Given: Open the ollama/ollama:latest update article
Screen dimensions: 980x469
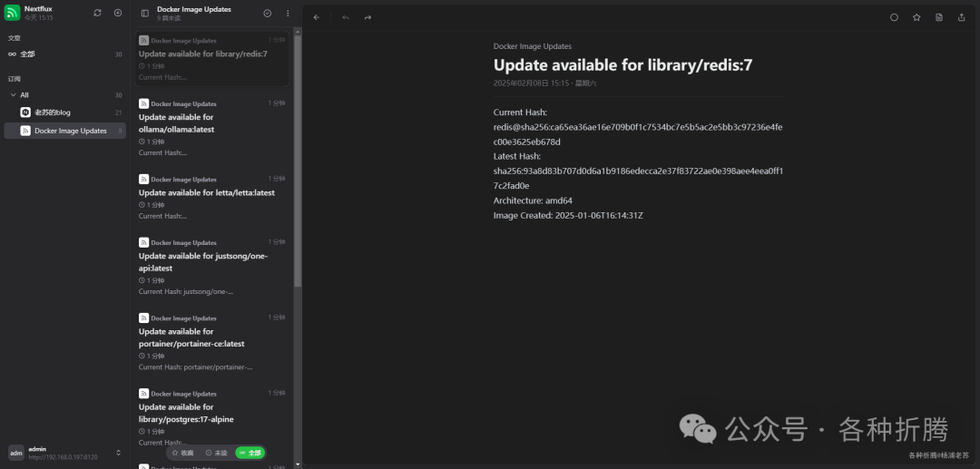Looking at the screenshot, I should 211,128.
